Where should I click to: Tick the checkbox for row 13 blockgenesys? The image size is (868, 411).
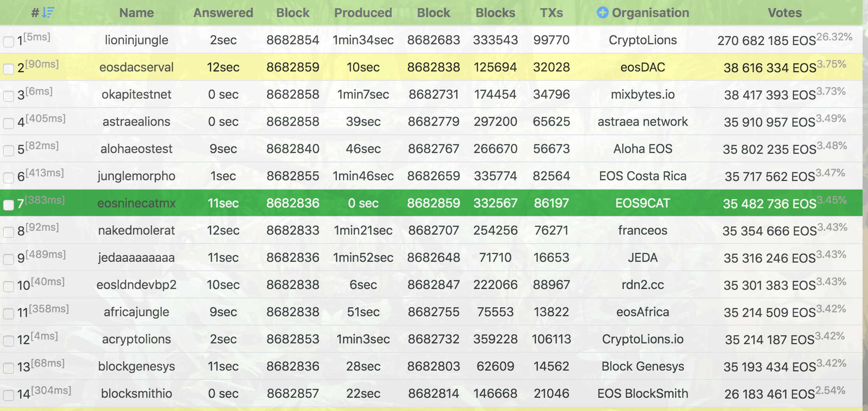[9, 368]
